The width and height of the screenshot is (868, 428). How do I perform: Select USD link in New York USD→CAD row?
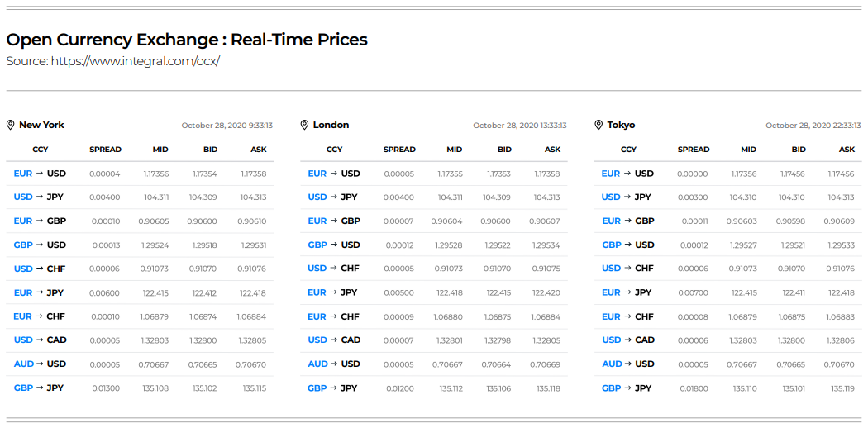click(x=23, y=340)
